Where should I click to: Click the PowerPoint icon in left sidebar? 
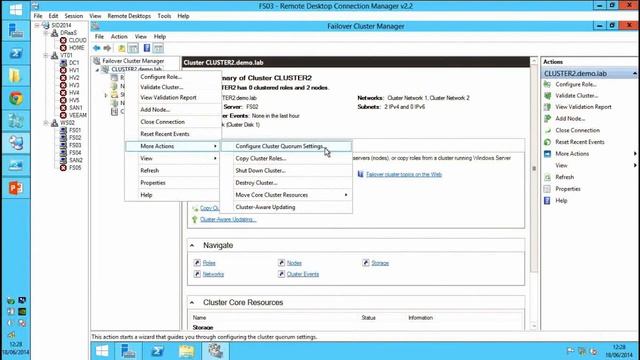tap(16, 188)
